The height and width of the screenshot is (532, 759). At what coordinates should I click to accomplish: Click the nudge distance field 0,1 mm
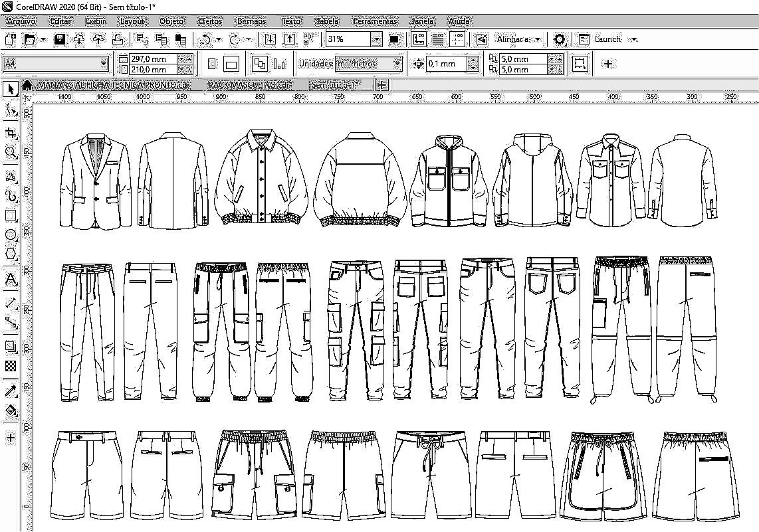click(x=447, y=63)
